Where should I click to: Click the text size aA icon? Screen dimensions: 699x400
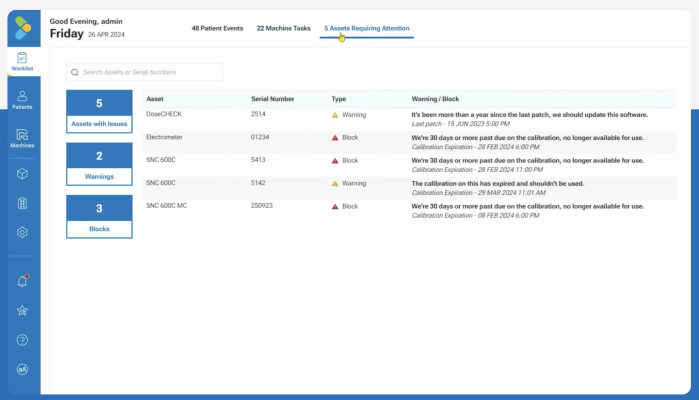[22, 369]
